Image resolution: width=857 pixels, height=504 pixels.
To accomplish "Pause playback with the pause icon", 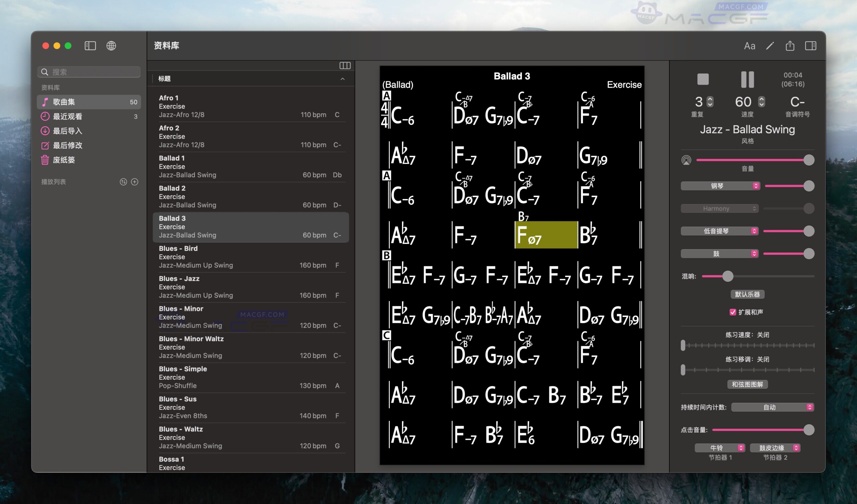I will click(747, 79).
